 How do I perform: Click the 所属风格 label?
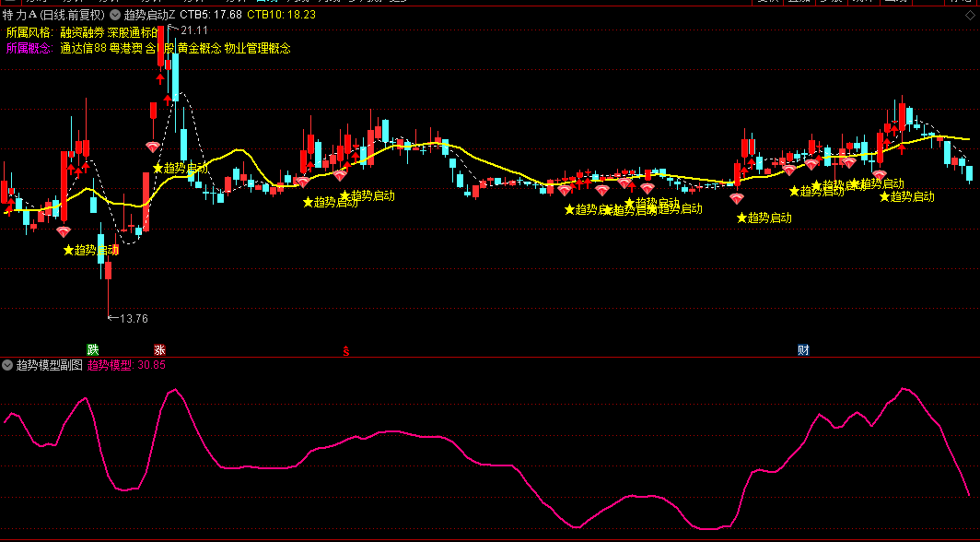(x=29, y=32)
